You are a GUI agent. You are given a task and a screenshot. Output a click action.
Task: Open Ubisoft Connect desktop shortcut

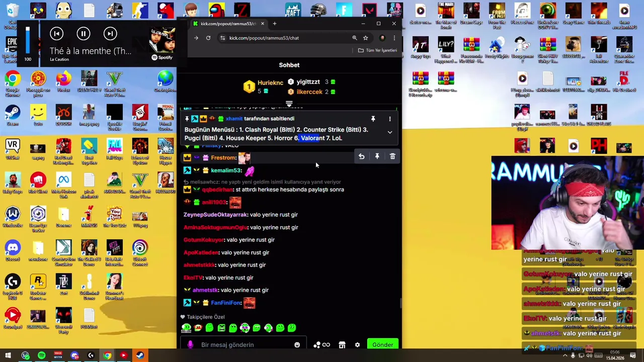coord(140,252)
